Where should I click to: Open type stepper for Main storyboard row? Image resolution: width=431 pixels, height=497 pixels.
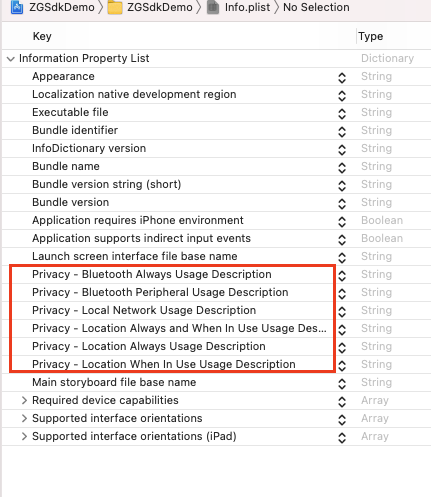(x=342, y=384)
